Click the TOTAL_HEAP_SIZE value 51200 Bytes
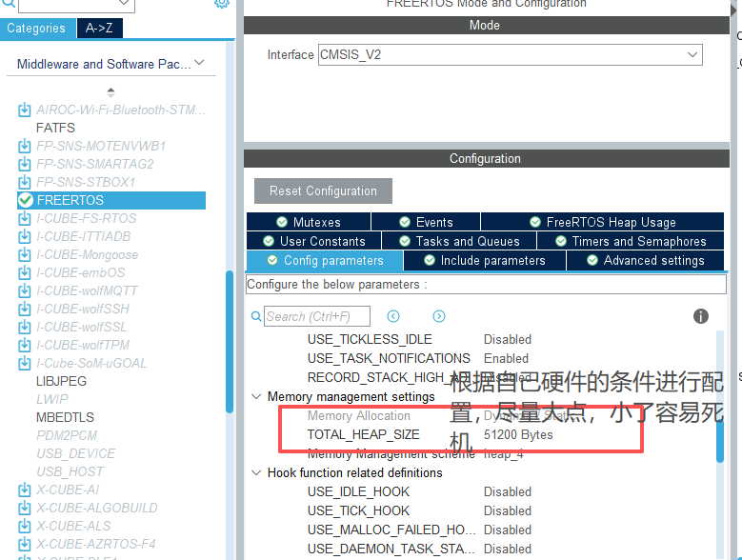The image size is (742, 560). coord(518,434)
